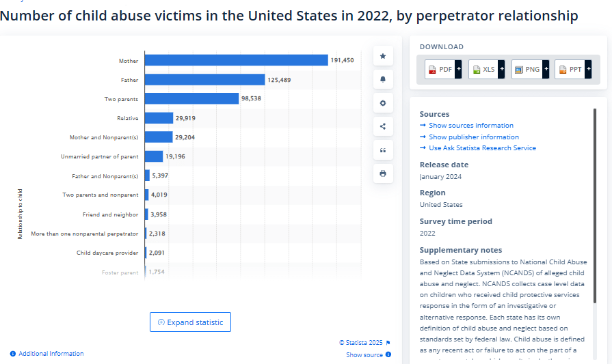Print the chart using printer icon

click(382, 173)
